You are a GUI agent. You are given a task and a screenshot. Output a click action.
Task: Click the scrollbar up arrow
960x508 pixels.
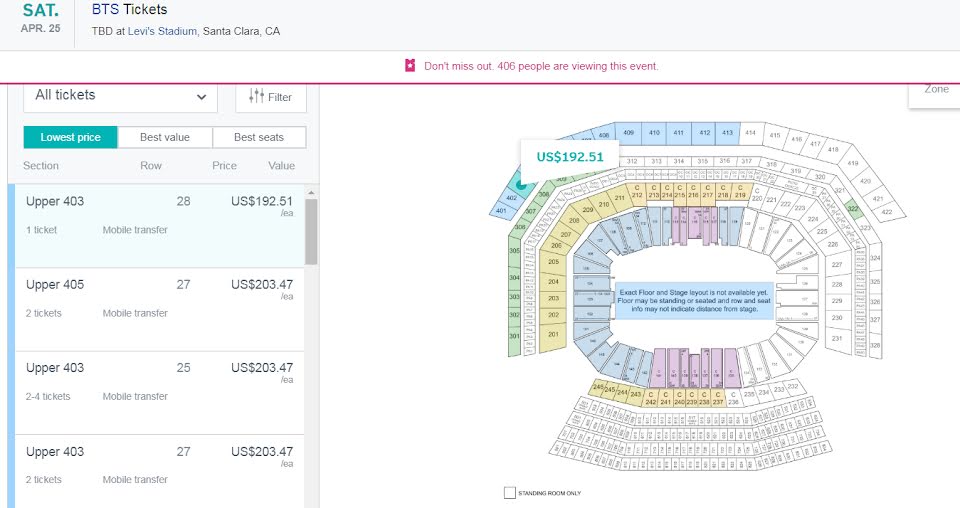coord(311,192)
